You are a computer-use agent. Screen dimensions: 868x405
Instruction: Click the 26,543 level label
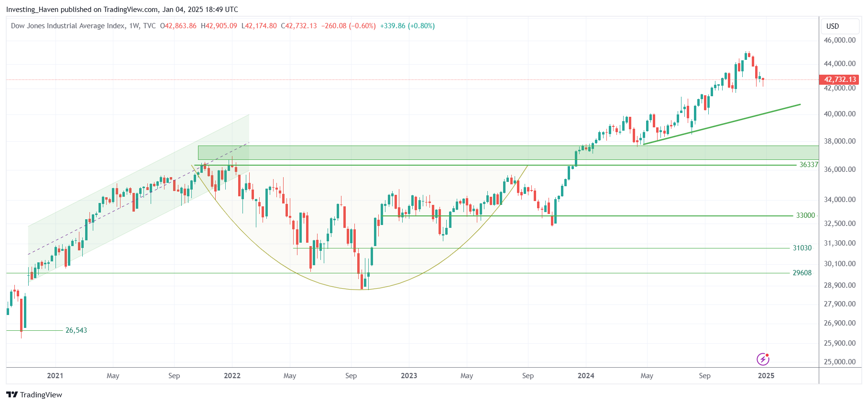click(x=76, y=330)
